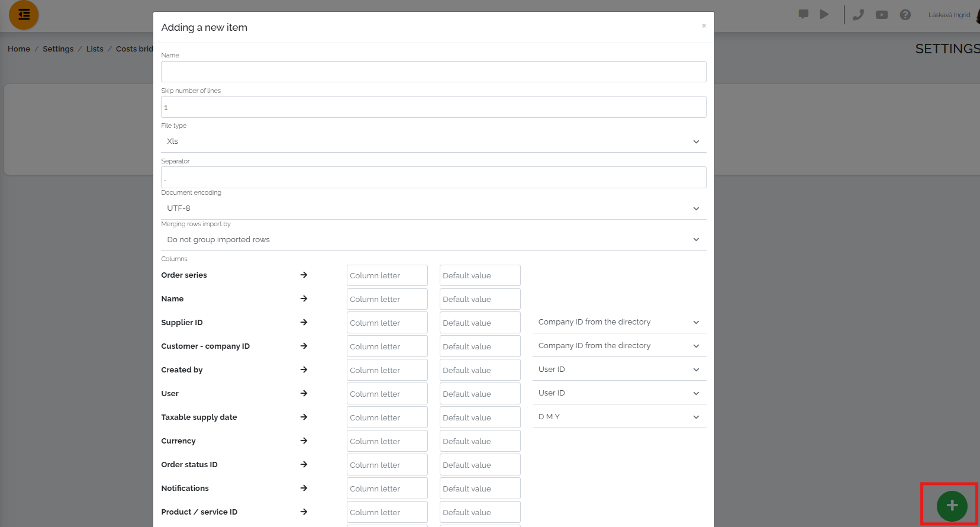The height and width of the screenshot is (527, 980).
Task: Expand the File type Xls dropdown
Action: 434,142
